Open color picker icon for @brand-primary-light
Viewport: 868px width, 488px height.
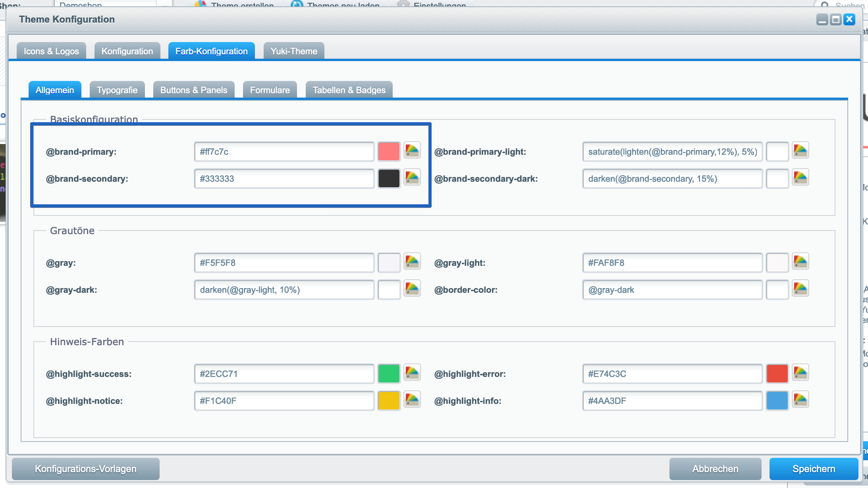coord(800,151)
